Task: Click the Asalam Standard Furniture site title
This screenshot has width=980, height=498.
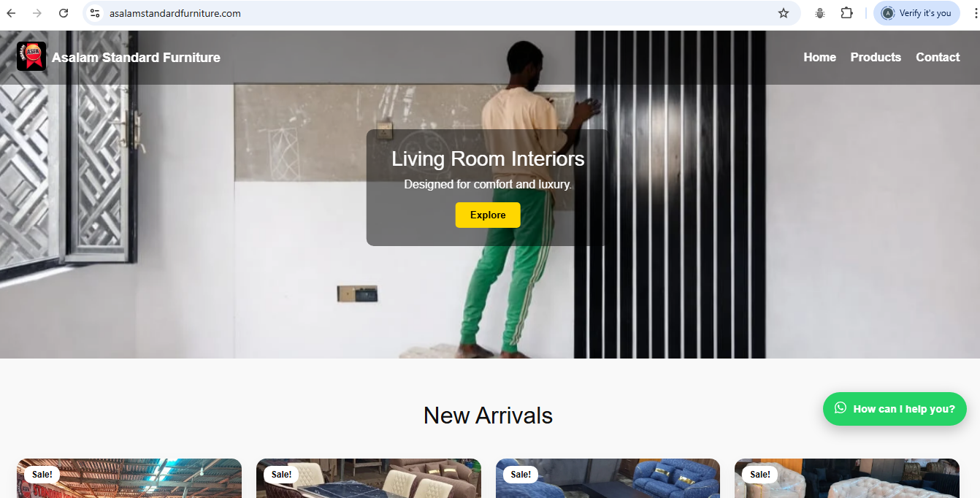Action: pos(136,57)
